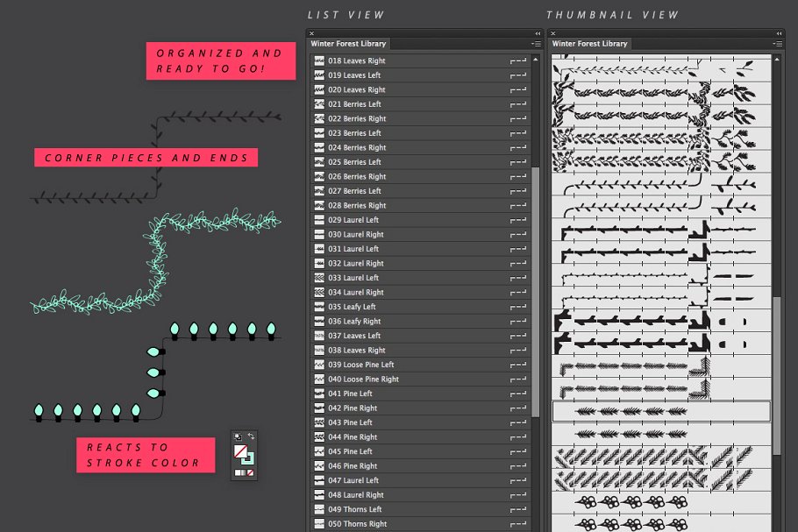Click the Default Fill and Stroke icon

(x=237, y=436)
